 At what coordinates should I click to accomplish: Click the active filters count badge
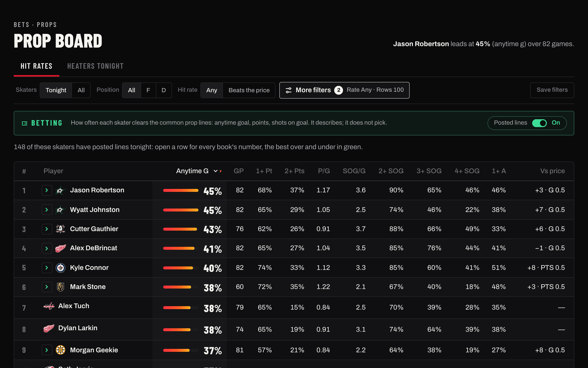coord(339,90)
